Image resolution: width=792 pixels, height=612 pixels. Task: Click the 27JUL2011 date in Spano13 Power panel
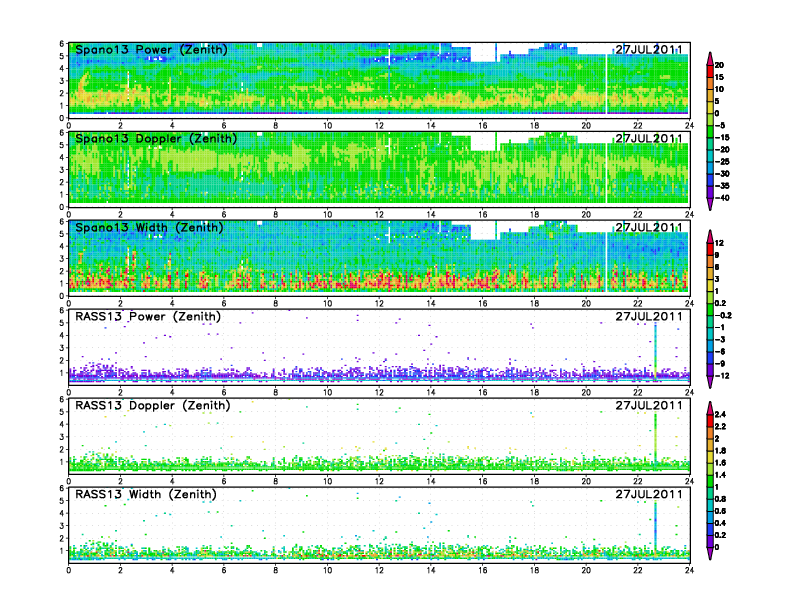coord(649,49)
